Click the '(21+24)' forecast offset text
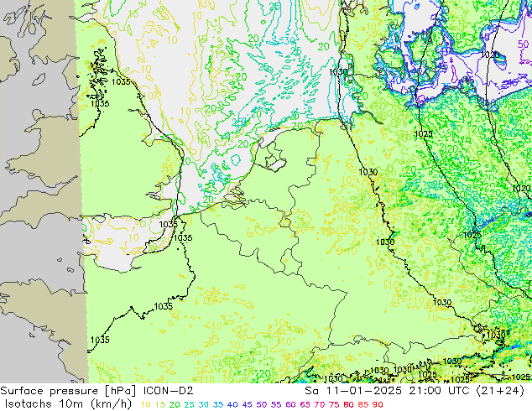 500,391
